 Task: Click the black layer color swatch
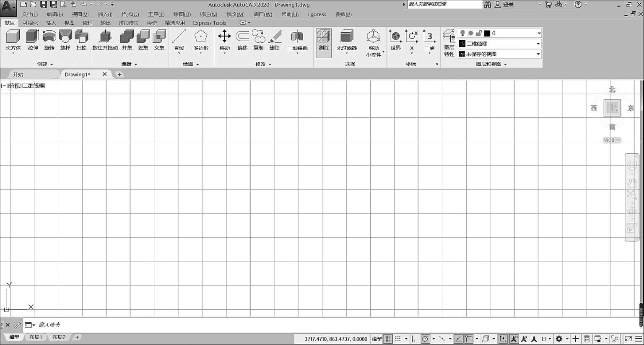(487, 33)
